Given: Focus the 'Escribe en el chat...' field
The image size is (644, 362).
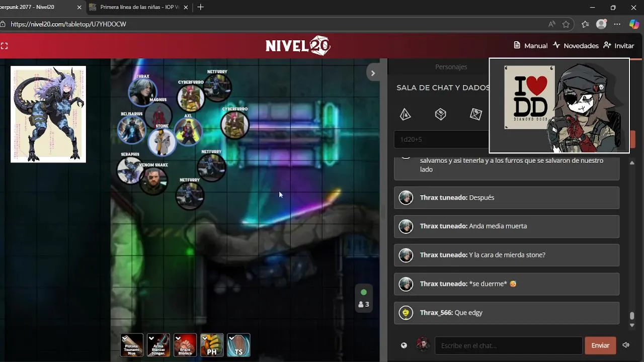Looking at the screenshot, I should pos(509,345).
